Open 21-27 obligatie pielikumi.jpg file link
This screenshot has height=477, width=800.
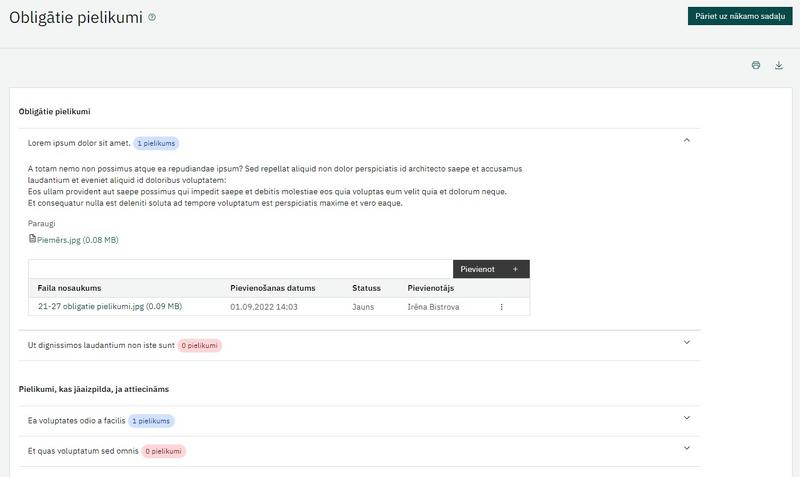110,307
